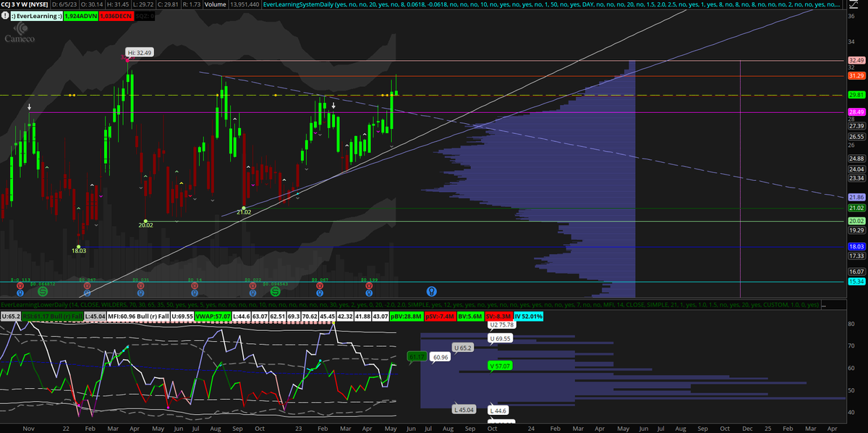Open earnings lightbulb icon under $-0.113
Screen dimensions: 868x433
pos(20,293)
